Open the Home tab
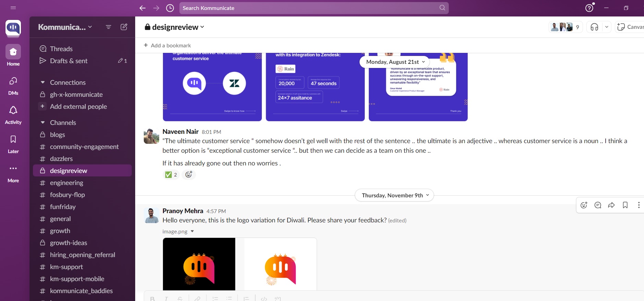The image size is (644, 301). point(13,55)
